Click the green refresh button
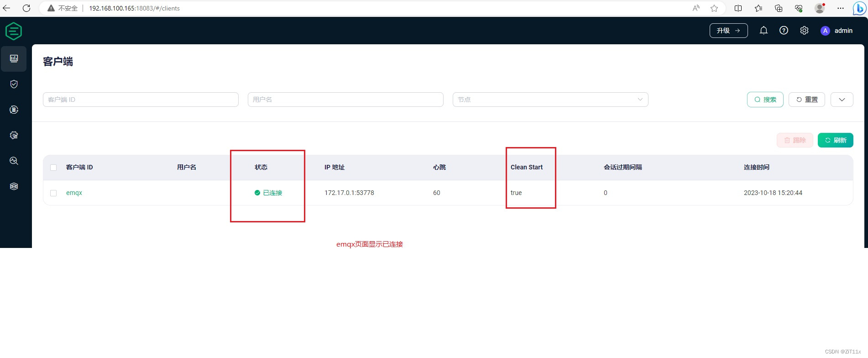 tap(836, 140)
